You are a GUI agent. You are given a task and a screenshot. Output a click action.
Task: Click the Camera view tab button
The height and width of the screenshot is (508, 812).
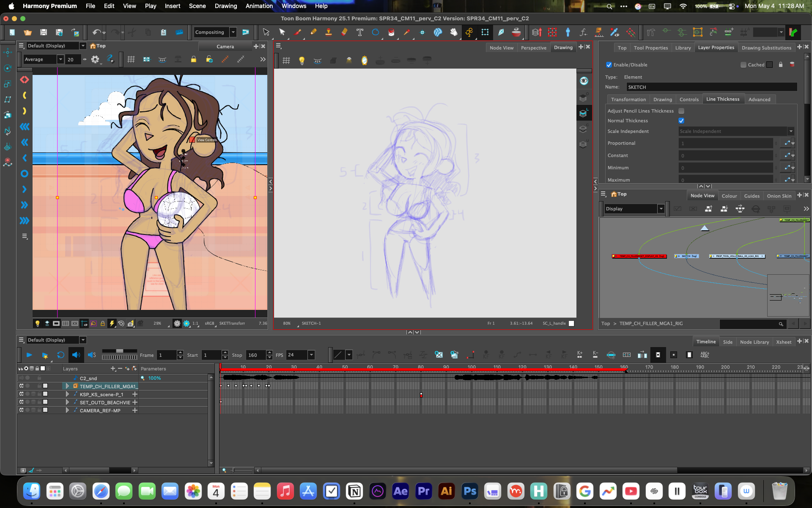225,47
